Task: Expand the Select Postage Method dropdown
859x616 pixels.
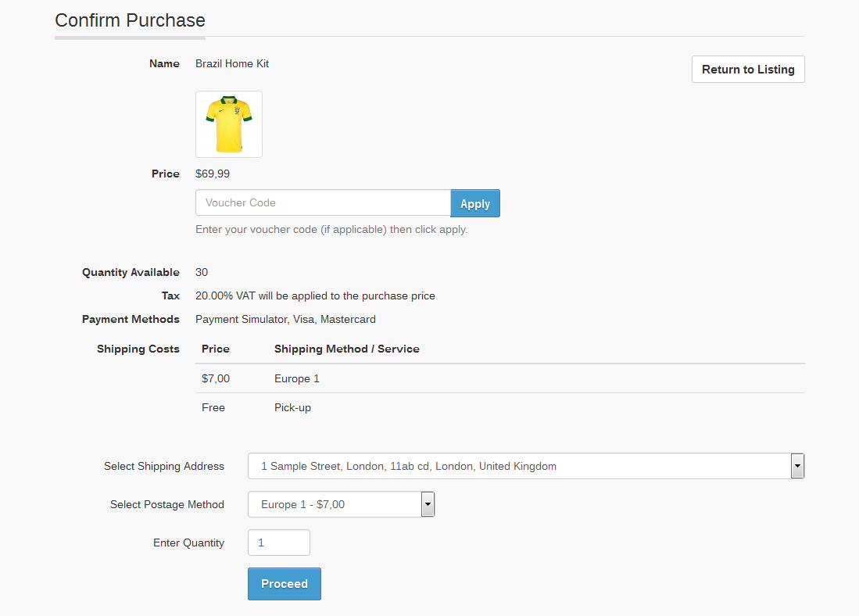Action: (341, 504)
